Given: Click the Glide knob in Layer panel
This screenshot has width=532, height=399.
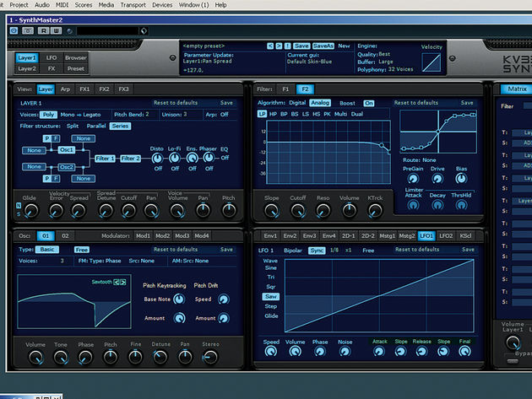Looking at the screenshot, I should (x=31, y=211).
